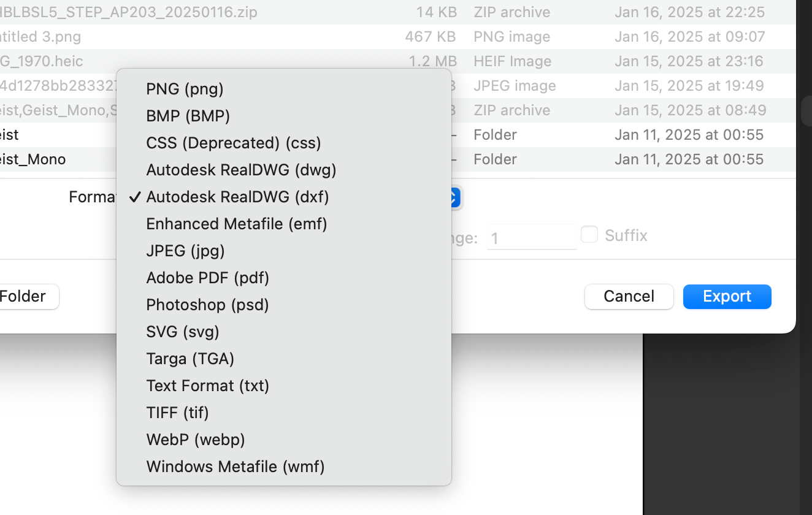The image size is (812, 515).
Task: Choose Enhanced Metafile (emf) format
Action: click(236, 224)
